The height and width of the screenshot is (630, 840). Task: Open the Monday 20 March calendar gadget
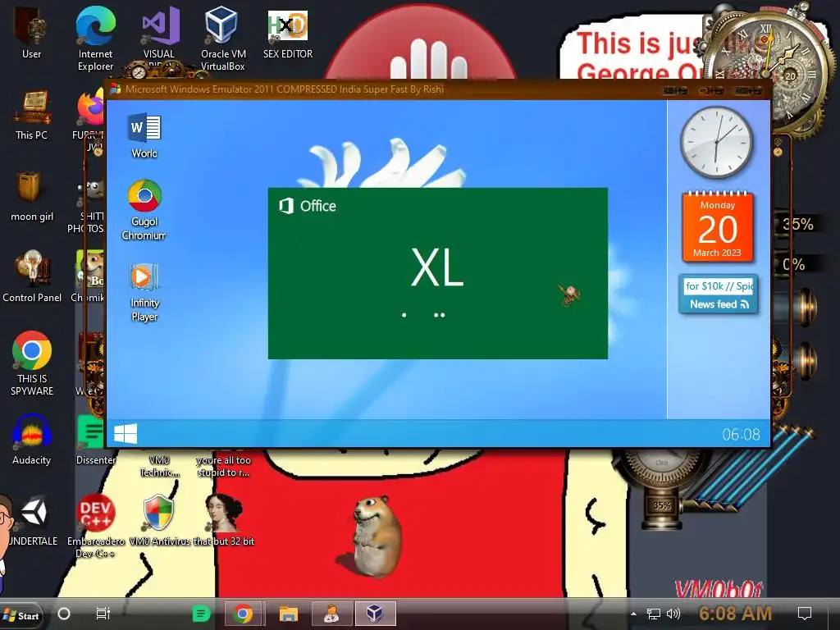click(x=717, y=226)
